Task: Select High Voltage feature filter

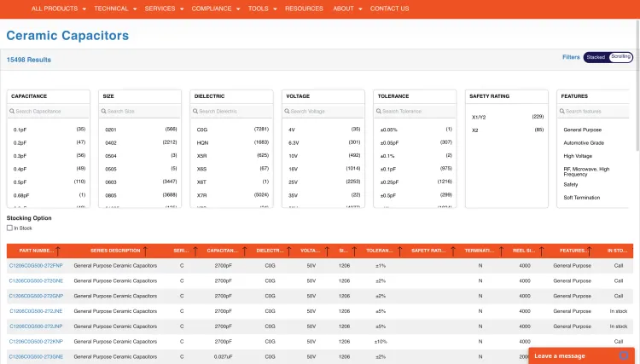Action: coord(578,156)
